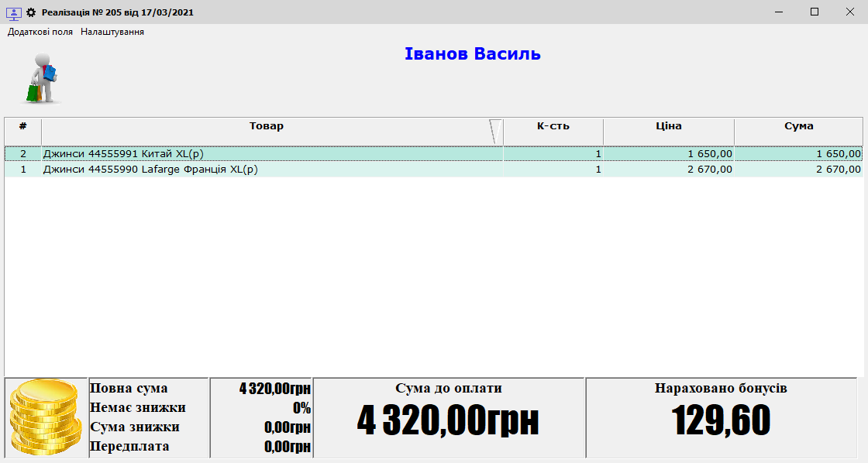Click the Ціна column header
The width and height of the screenshot is (868, 463).
pyautogui.click(x=668, y=126)
